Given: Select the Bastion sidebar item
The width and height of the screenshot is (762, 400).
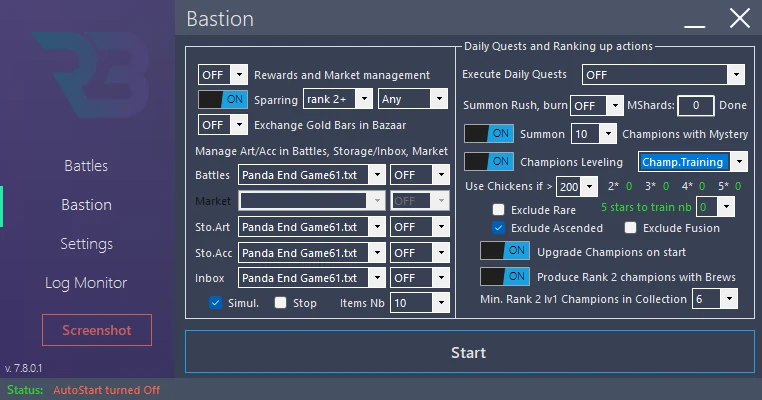Looking at the screenshot, I should tap(86, 205).
